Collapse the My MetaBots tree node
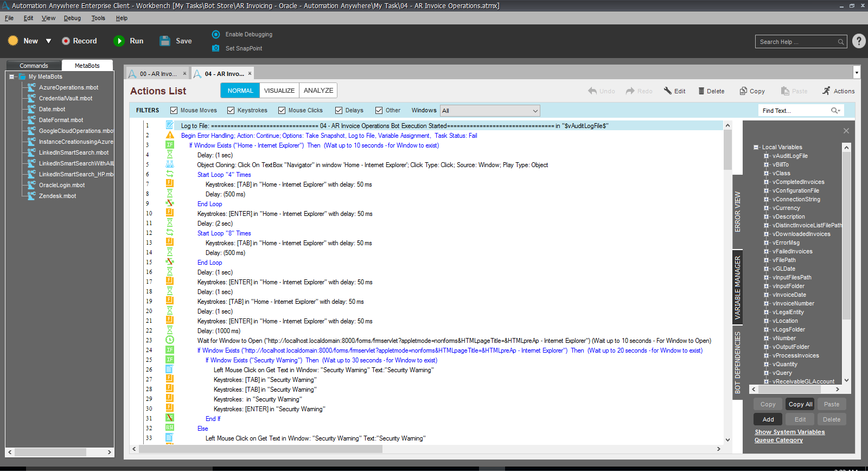868x472 pixels. pos(12,77)
